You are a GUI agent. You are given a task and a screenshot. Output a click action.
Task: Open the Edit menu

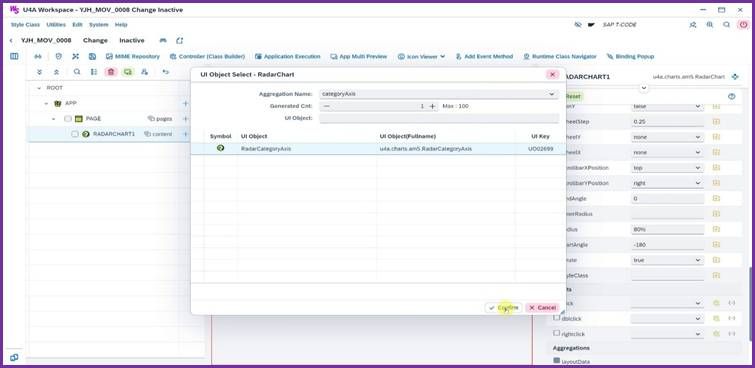click(77, 25)
